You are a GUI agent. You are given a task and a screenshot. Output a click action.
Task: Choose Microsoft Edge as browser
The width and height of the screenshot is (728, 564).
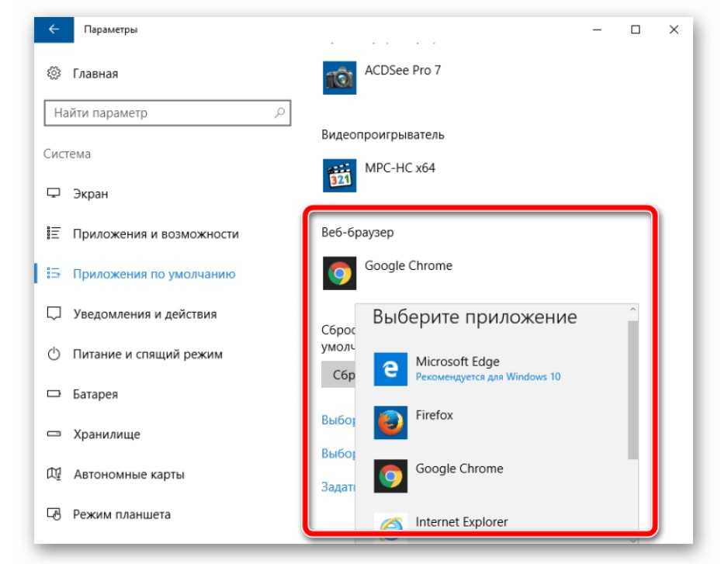click(x=457, y=362)
